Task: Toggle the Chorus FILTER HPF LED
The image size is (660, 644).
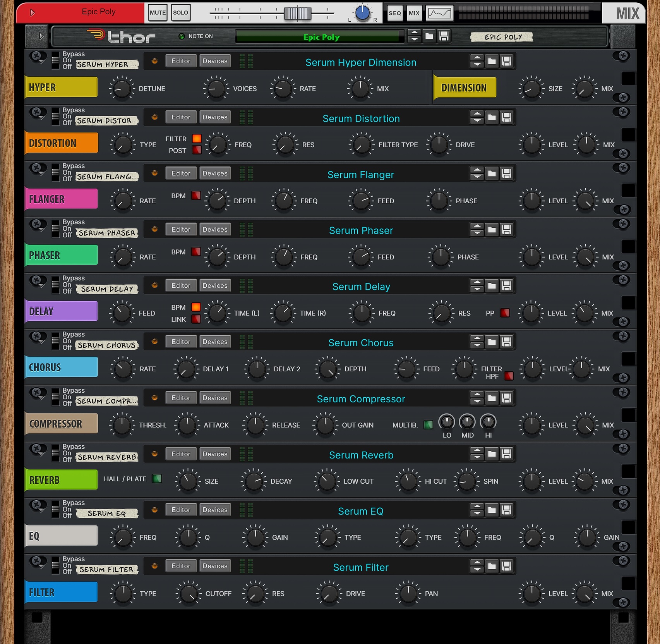Action: point(509,376)
